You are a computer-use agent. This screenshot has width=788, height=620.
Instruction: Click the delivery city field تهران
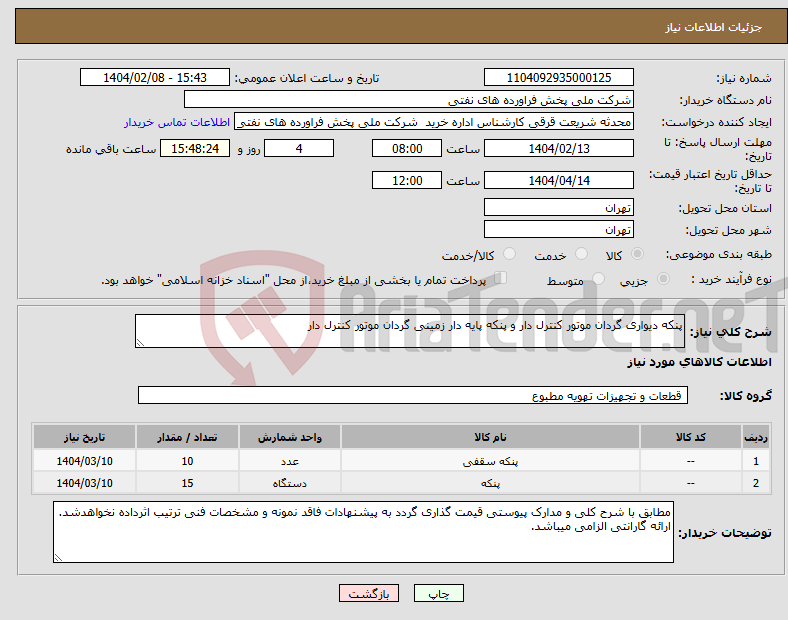point(558,230)
